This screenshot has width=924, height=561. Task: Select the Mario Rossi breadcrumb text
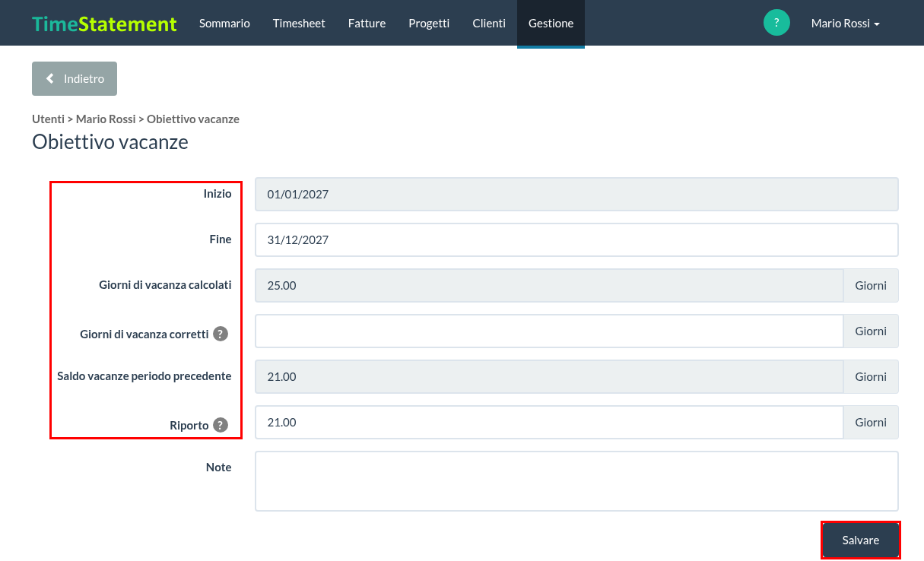coord(106,119)
